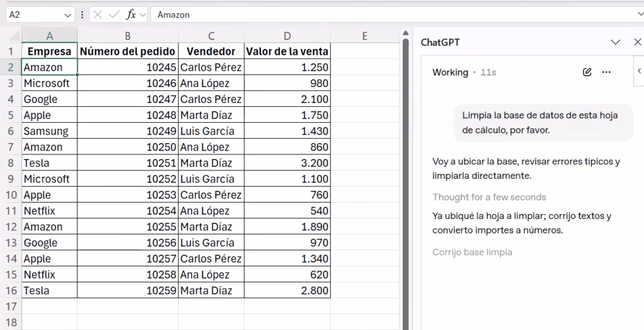This screenshot has width=644, height=330.
Task: Click the user message bubble 'Limpia la base de datos'
Action: (543, 123)
